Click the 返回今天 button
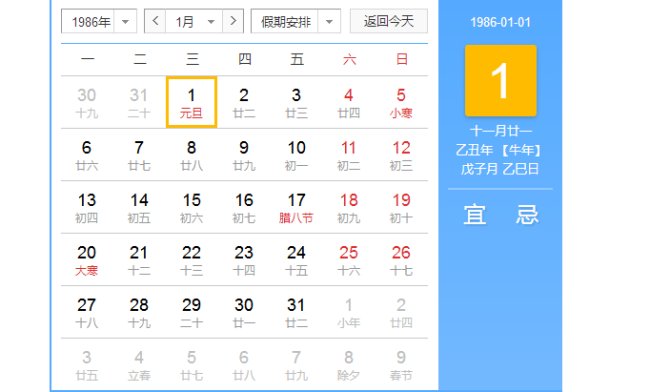 pyautogui.click(x=389, y=21)
